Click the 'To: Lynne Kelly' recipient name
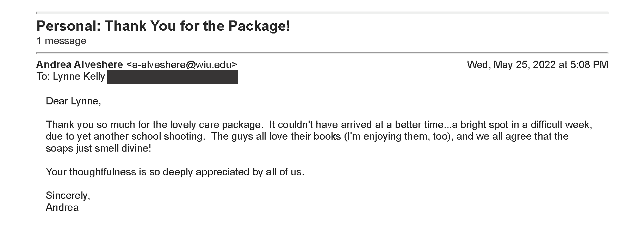This screenshot has width=644, height=226. coord(71,77)
